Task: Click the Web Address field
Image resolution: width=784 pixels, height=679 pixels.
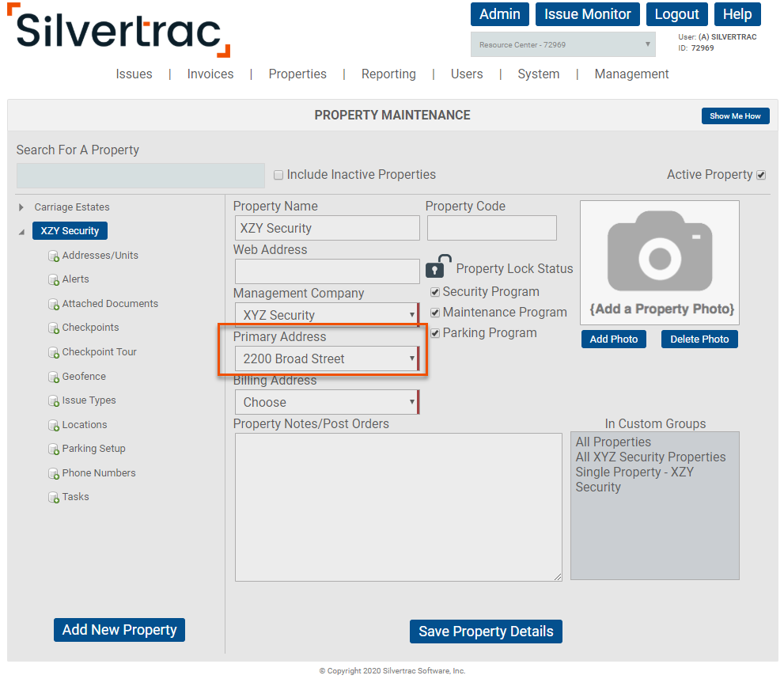Action: pyautogui.click(x=327, y=271)
